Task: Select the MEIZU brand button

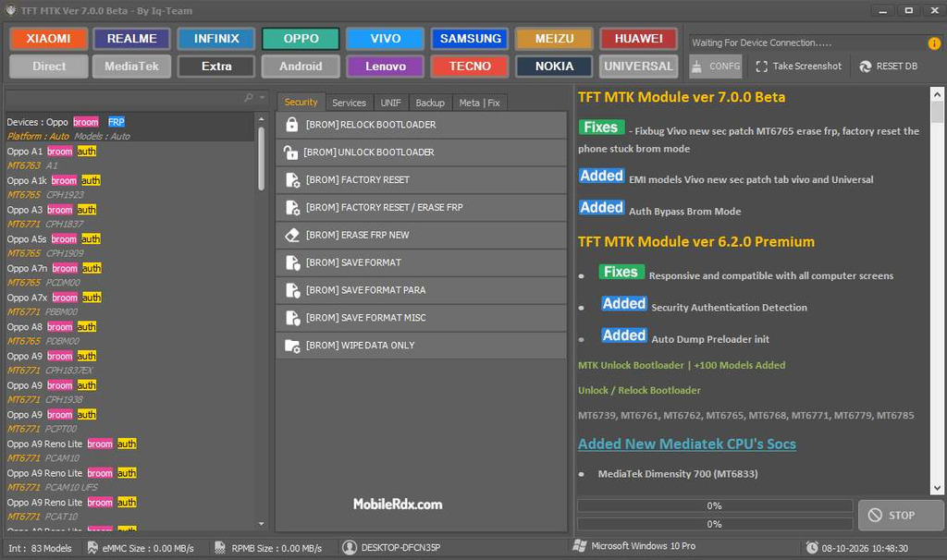Action: pyautogui.click(x=555, y=39)
